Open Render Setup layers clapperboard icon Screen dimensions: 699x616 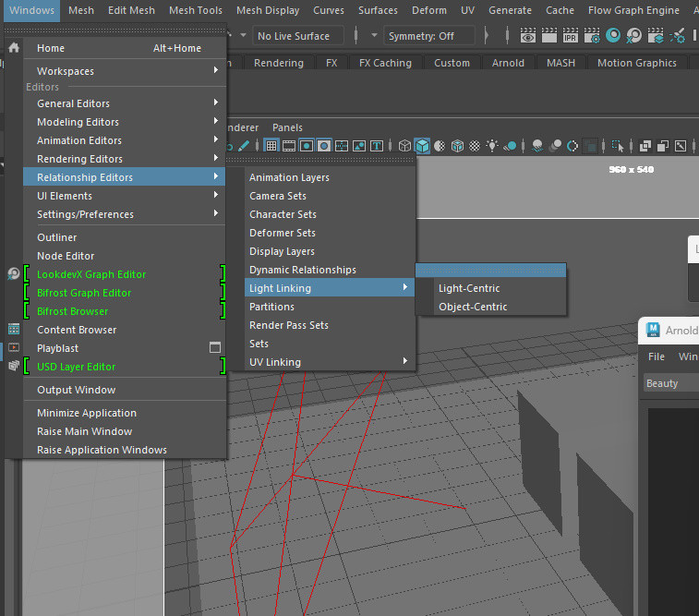point(656,36)
